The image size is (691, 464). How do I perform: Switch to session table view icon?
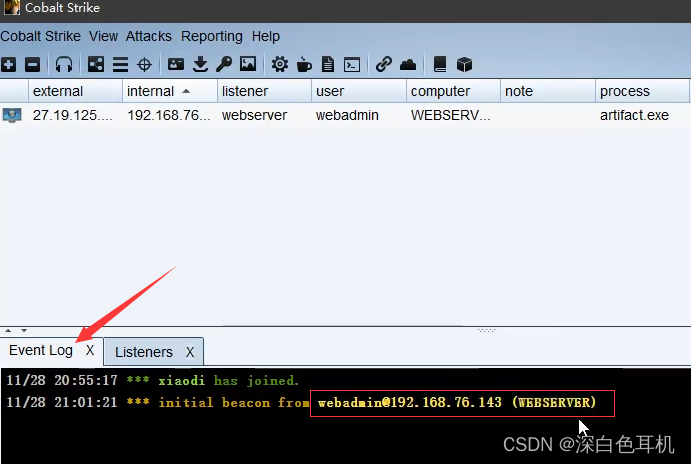point(120,65)
